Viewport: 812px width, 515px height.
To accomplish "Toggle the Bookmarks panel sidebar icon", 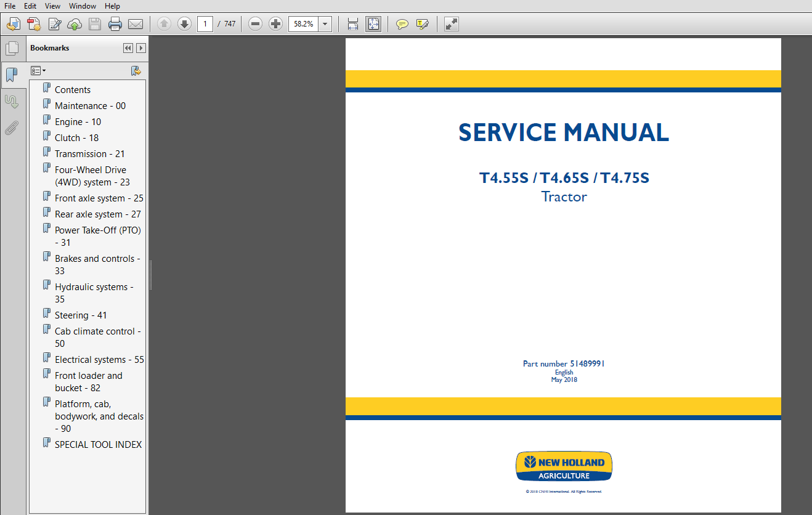I will tap(11, 75).
